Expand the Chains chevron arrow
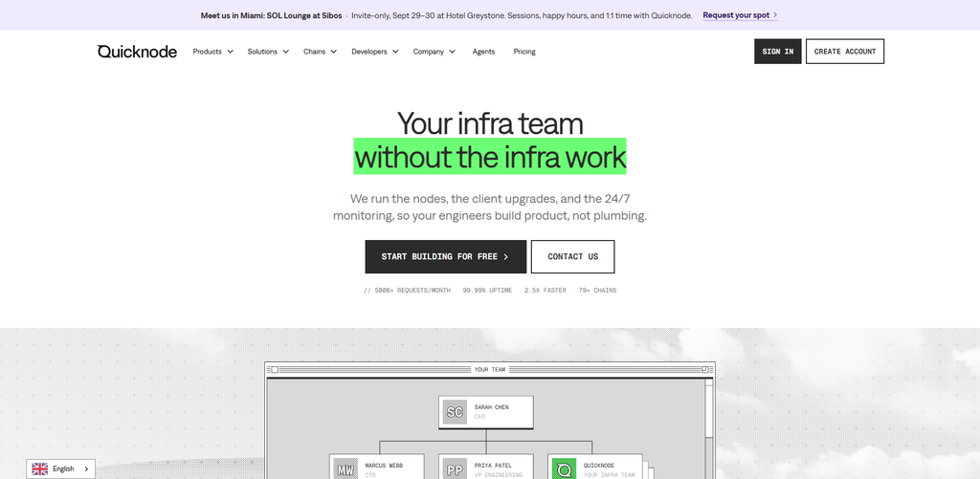 coord(334,52)
